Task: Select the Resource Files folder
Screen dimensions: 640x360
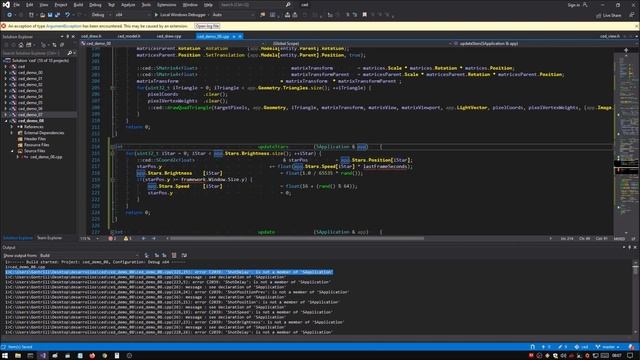Action: [x=36, y=145]
